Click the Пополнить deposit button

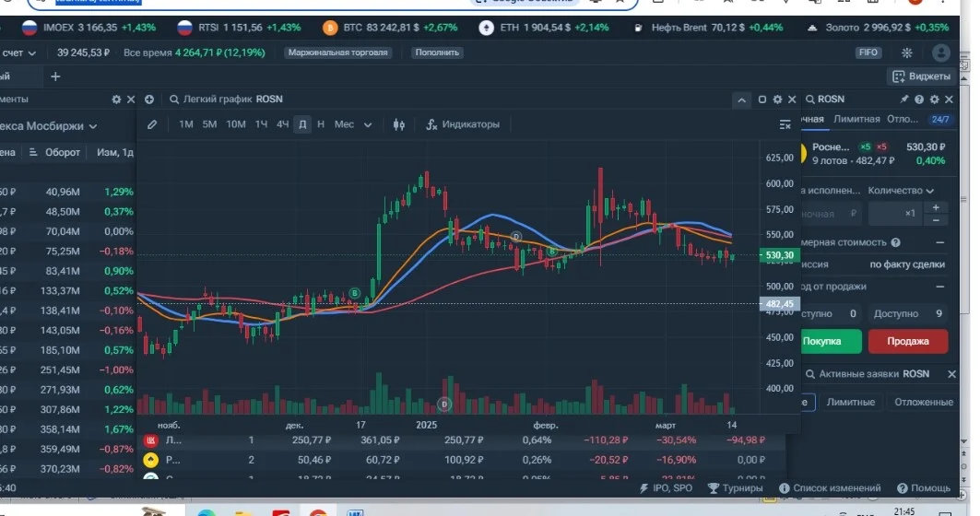coord(437,53)
